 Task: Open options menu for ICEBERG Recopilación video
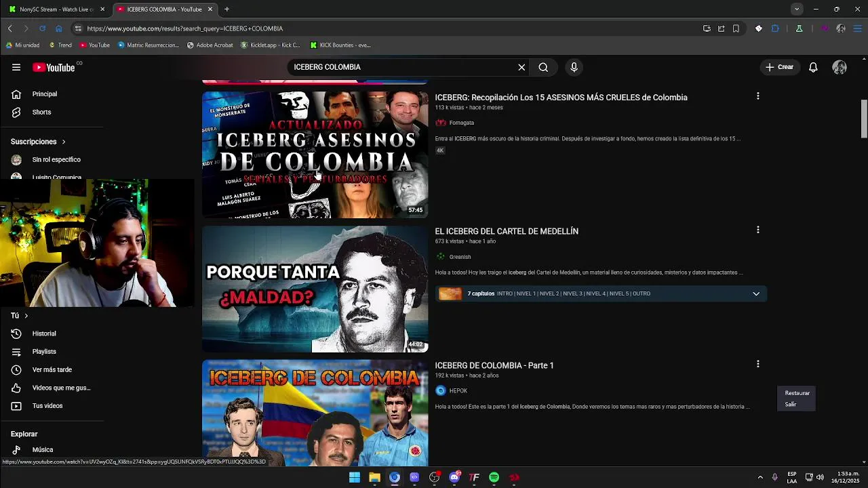tap(757, 96)
